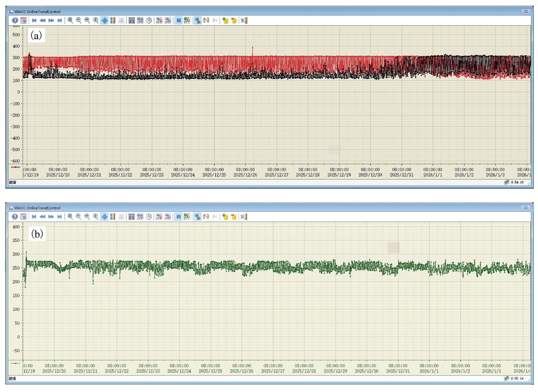Click Zoom +/- magnifier in bottom window
The image size is (538, 392).
[79, 217]
